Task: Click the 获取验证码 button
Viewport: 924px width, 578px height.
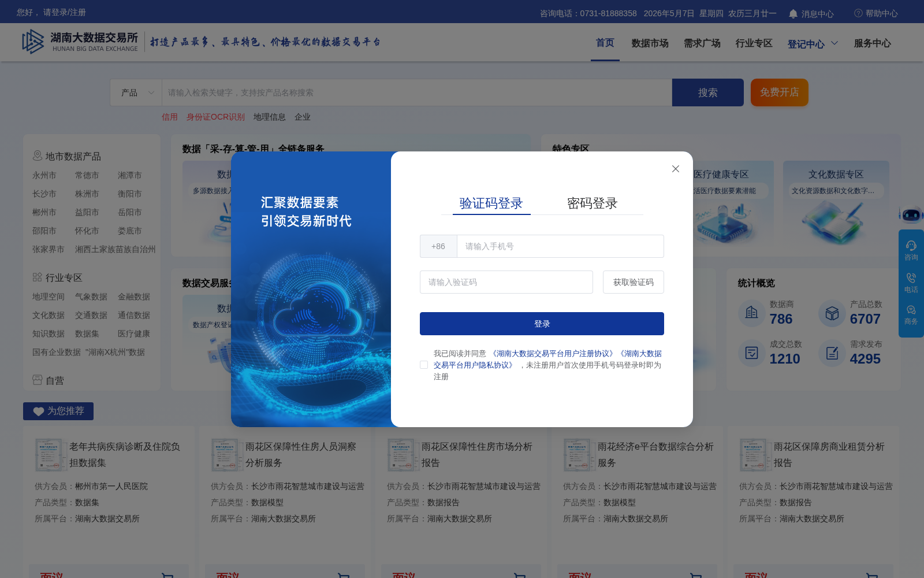Action: coord(634,282)
